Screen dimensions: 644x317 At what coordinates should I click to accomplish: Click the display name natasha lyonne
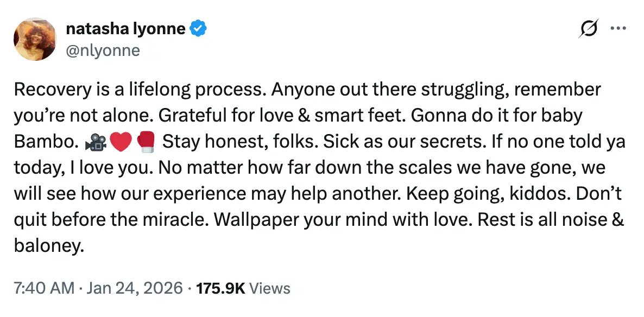tap(125, 29)
